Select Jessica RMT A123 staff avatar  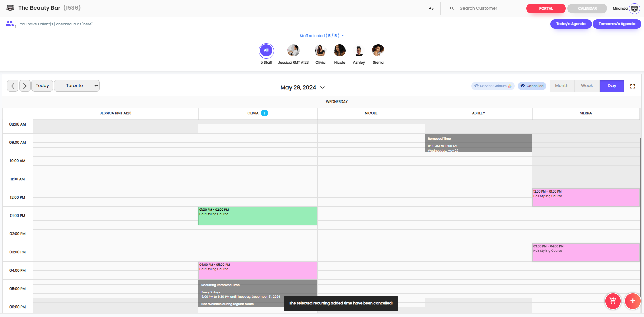click(293, 50)
